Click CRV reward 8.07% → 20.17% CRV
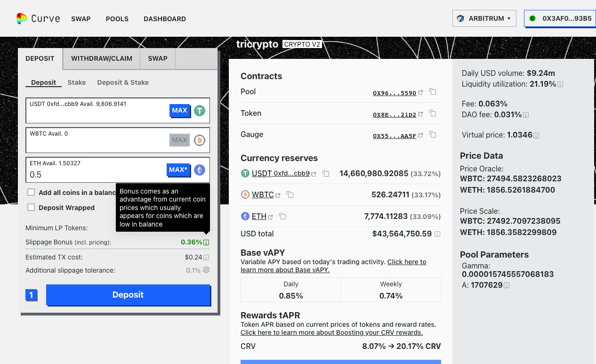The width and height of the screenshot is (596, 364). pyautogui.click(x=402, y=346)
